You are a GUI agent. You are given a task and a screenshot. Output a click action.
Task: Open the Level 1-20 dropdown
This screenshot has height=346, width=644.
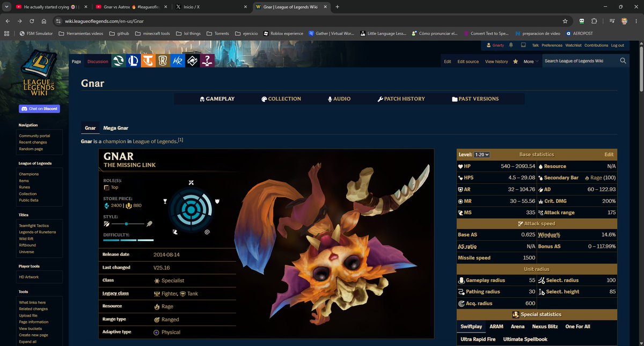[x=482, y=154]
